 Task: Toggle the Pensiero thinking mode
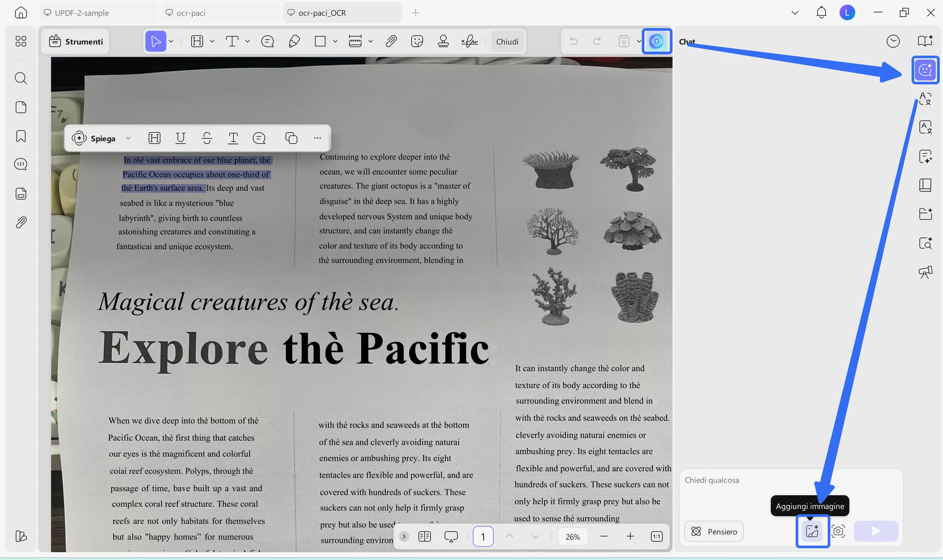pos(714,531)
